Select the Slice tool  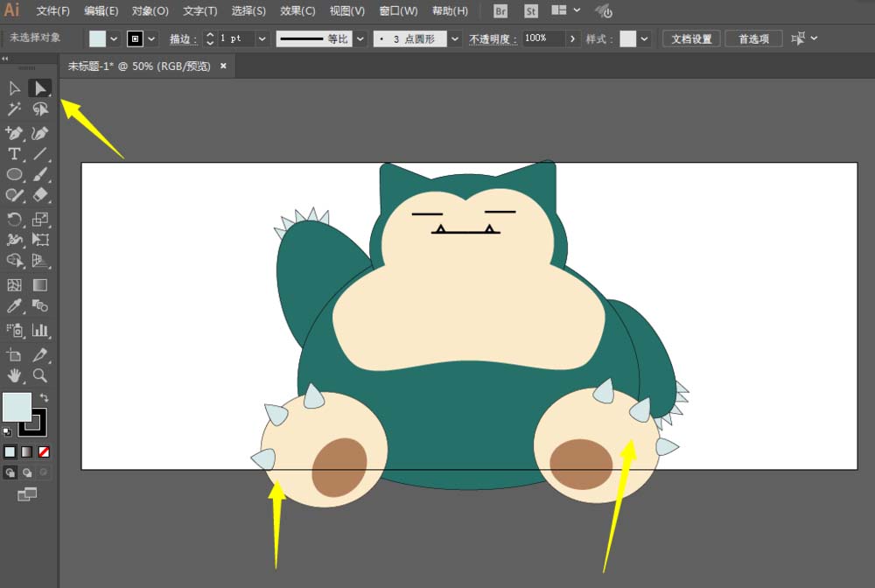[40, 354]
